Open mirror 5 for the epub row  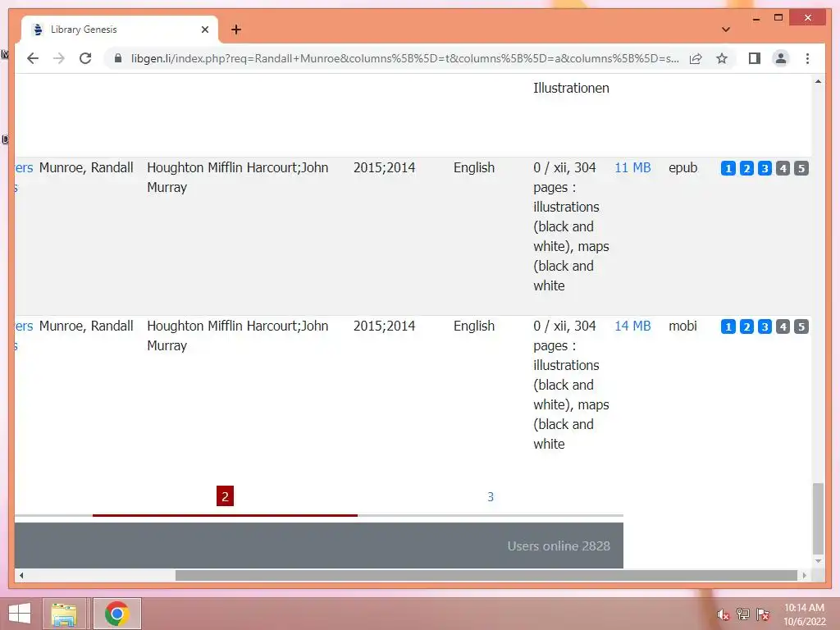pos(801,168)
